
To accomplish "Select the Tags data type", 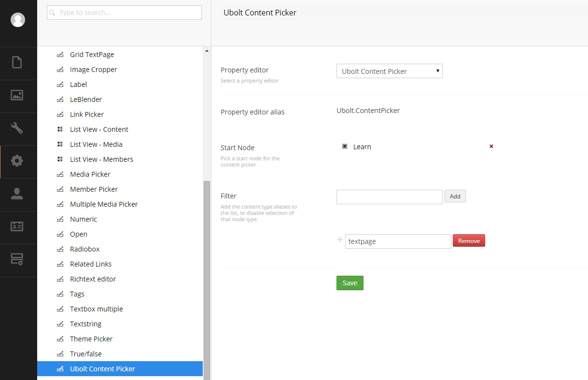I will coord(77,294).
